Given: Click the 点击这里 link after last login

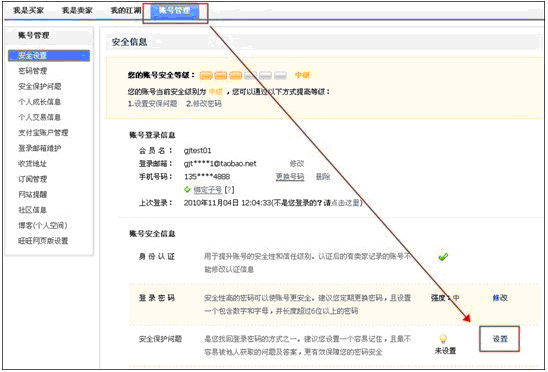Looking at the screenshot, I should (345, 203).
